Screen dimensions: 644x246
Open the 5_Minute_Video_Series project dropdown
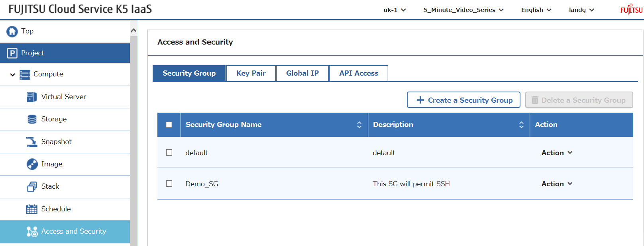point(463,10)
